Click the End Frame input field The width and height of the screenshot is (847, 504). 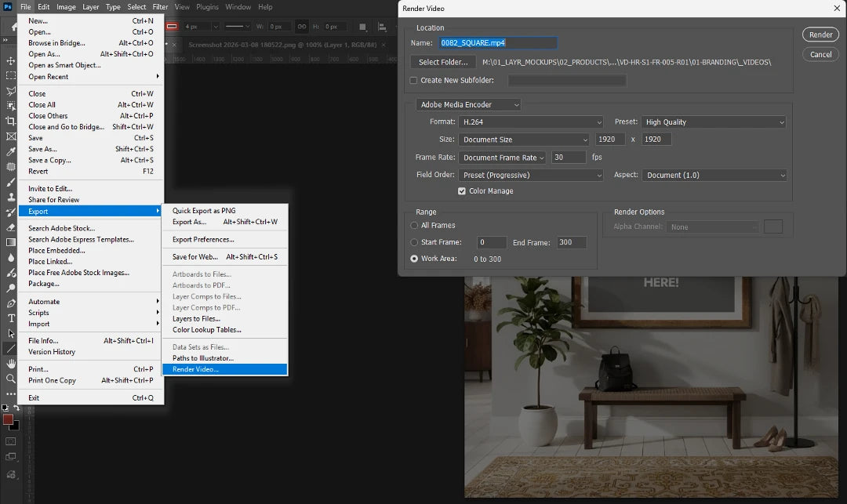[x=571, y=243]
